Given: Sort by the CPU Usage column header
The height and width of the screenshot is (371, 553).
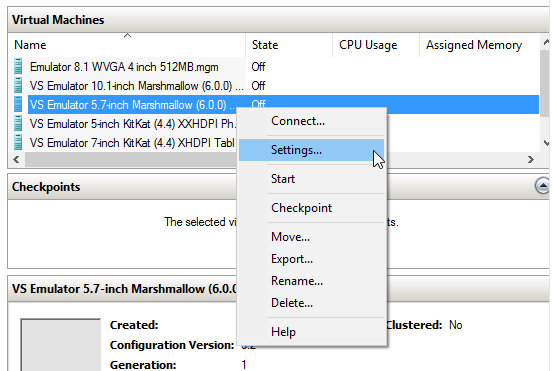Looking at the screenshot, I should [x=376, y=45].
